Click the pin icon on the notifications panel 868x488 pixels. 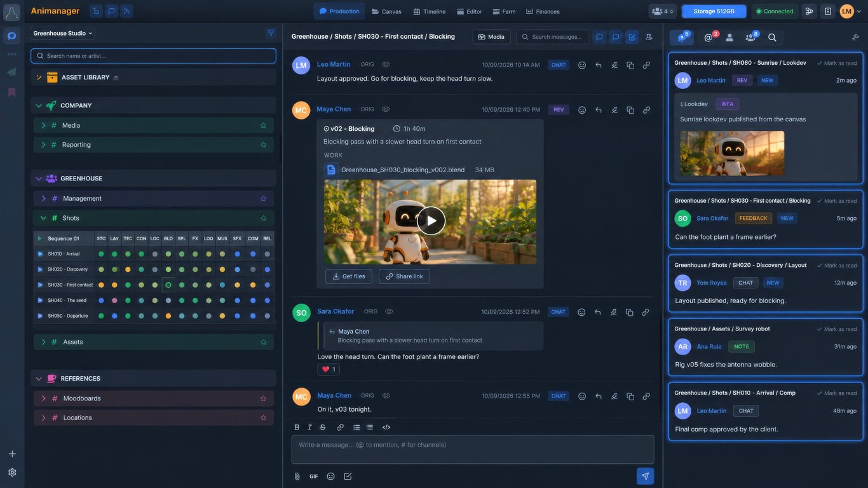pyautogui.click(x=855, y=37)
